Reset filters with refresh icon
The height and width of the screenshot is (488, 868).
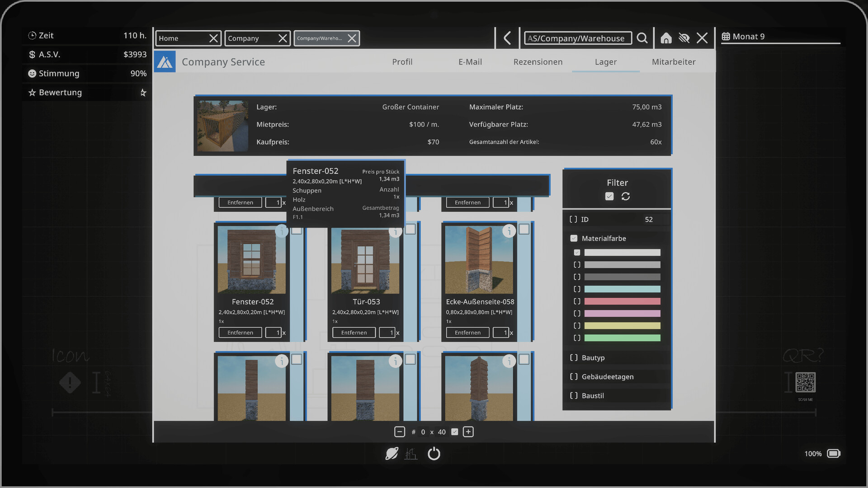tap(626, 196)
